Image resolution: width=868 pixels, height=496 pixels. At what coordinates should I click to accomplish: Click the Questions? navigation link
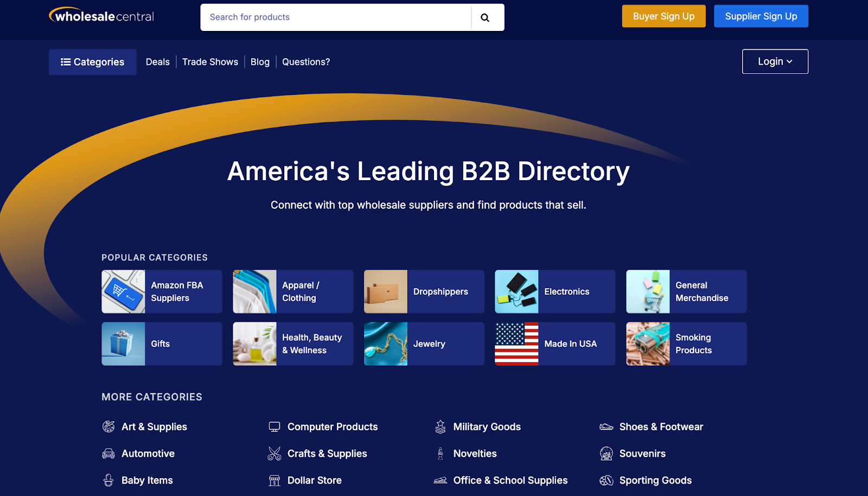(305, 62)
